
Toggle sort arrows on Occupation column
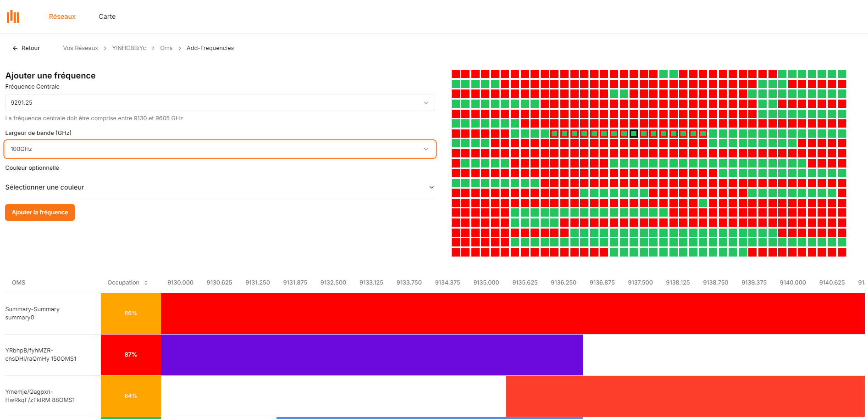146,283
